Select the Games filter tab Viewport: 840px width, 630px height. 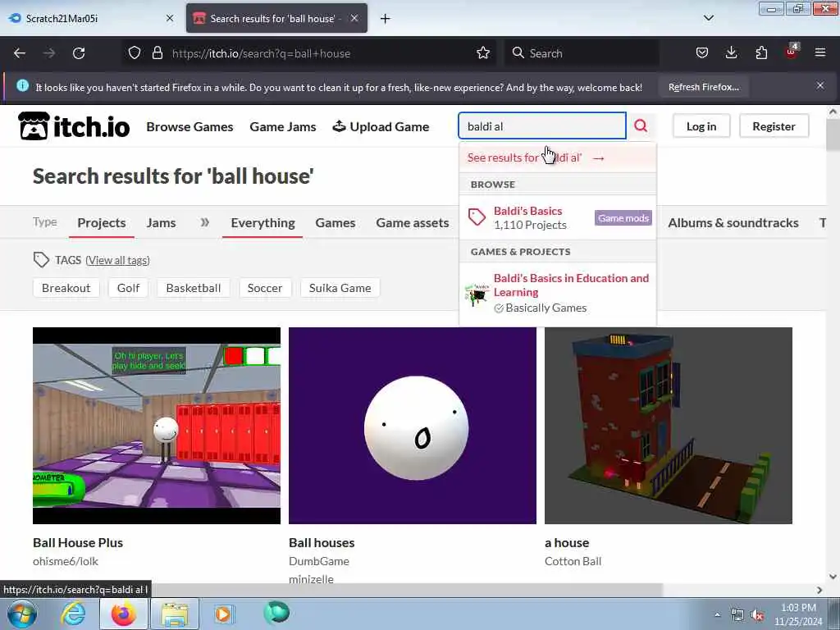[x=336, y=223]
